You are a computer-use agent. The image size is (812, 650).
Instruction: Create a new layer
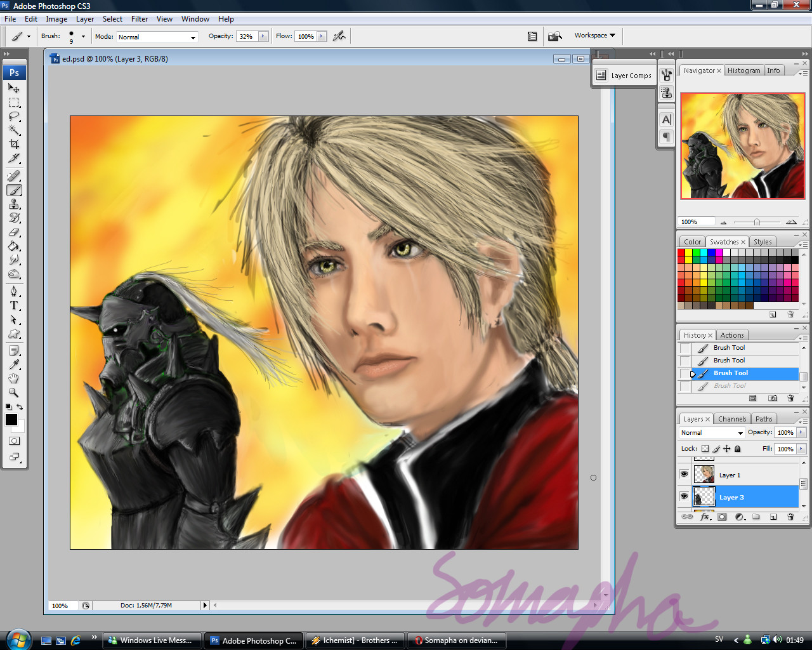tap(773, 517)
